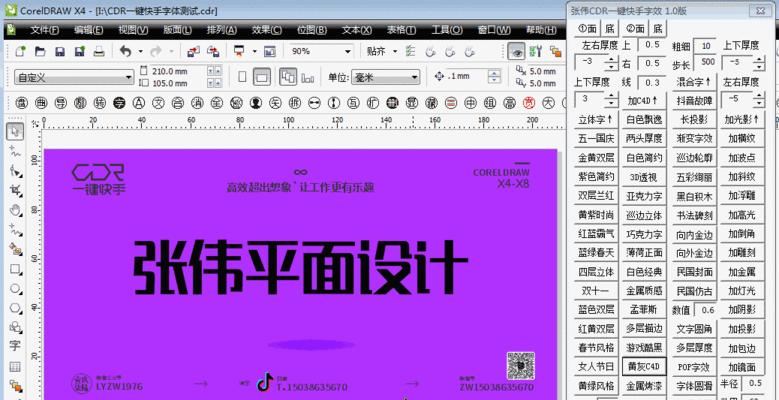Select the Pick tool in toolbox
The height and width of the screenshot is (400, 779).
pos(15,132)
